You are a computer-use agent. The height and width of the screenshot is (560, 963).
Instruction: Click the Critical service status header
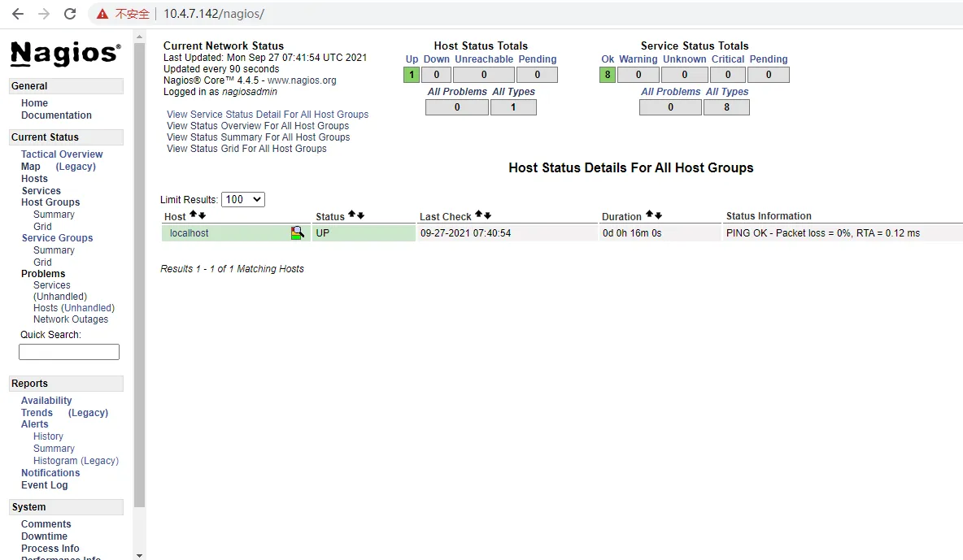point(728,59)
